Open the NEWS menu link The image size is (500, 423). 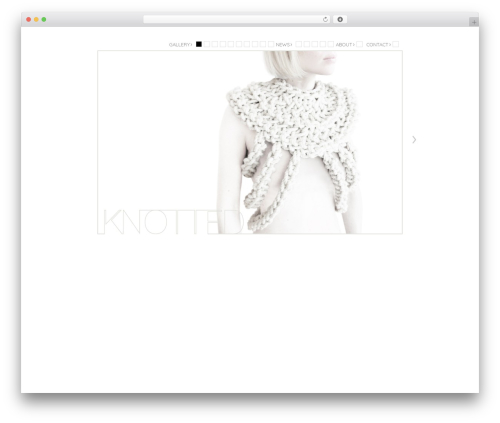[x=284, y=45]
